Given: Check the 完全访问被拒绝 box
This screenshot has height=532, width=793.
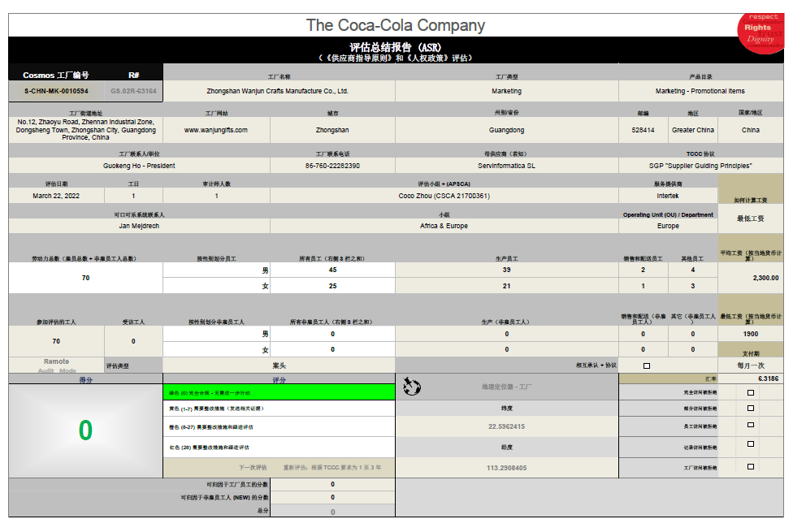Looking at the screenshot, I should coord(751,392).
